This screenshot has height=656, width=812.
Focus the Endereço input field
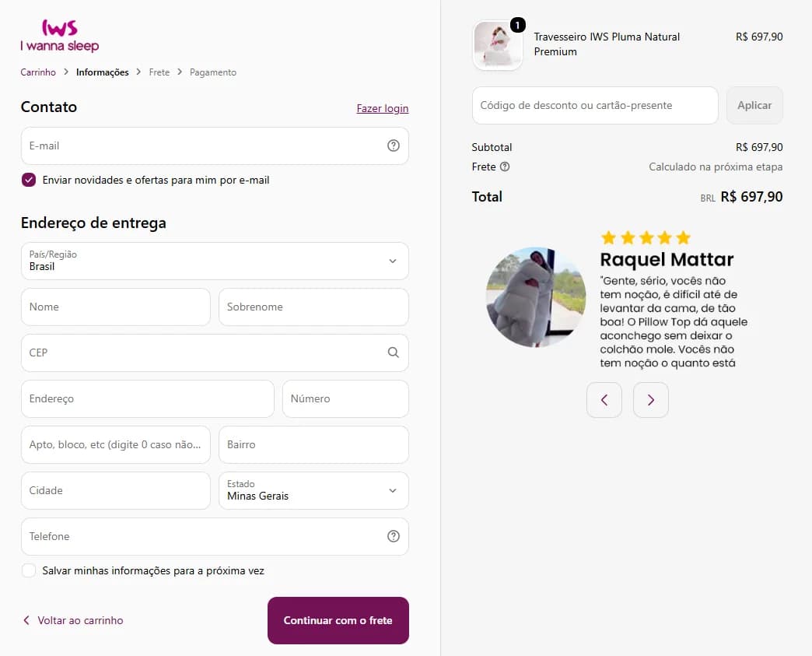[x=148, y=399]
